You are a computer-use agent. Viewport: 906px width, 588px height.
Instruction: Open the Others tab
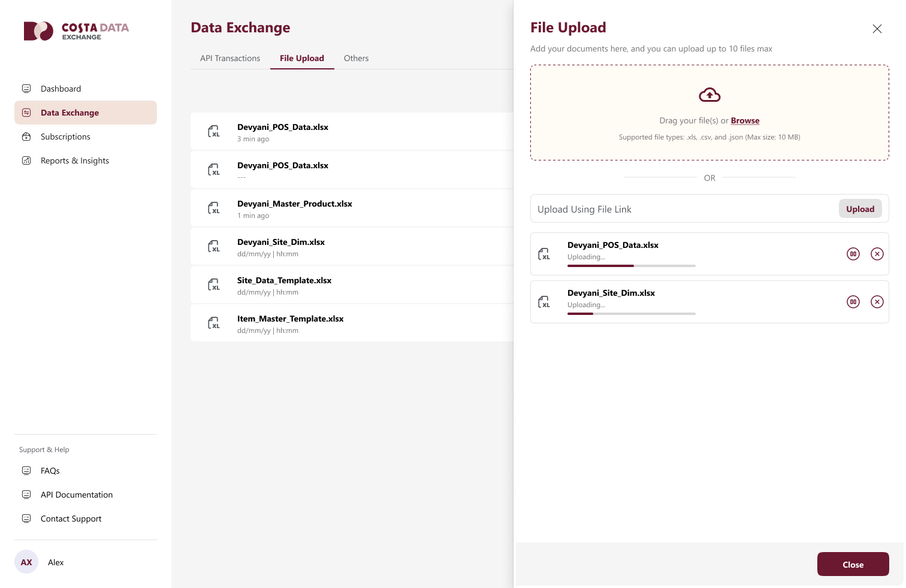(356, 58)
